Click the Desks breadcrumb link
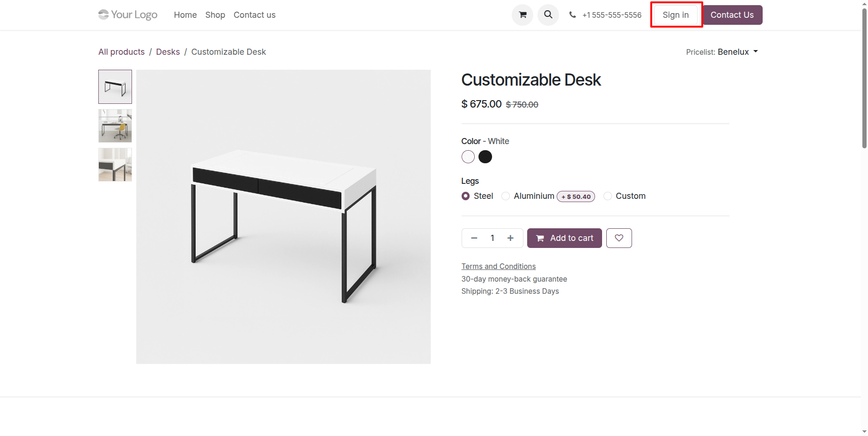The width and height of the screenshot is (868, 436). (x=168, y=52)
